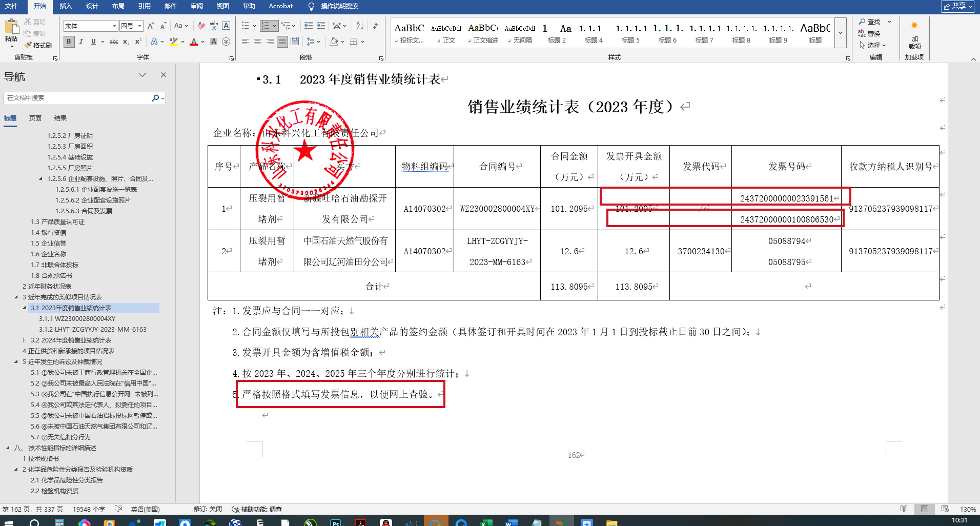Viewport: 980px width, 526px height.
Task: Click the 替换 (Replace) button
Action: (x=869, y=33)
